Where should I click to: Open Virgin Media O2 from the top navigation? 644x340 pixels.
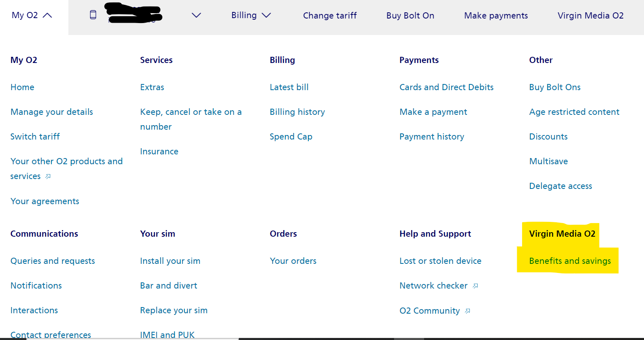590,16
